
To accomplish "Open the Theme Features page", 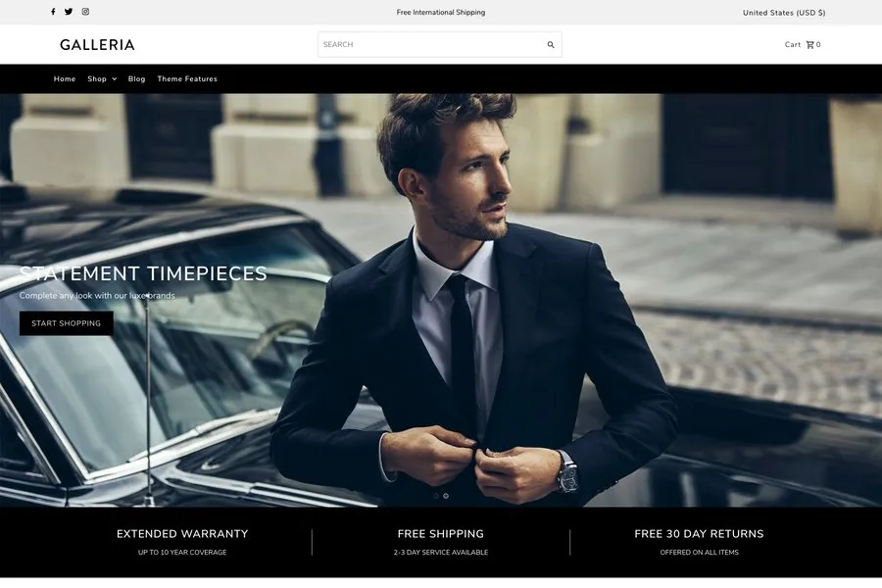I will tap(187, 79).
